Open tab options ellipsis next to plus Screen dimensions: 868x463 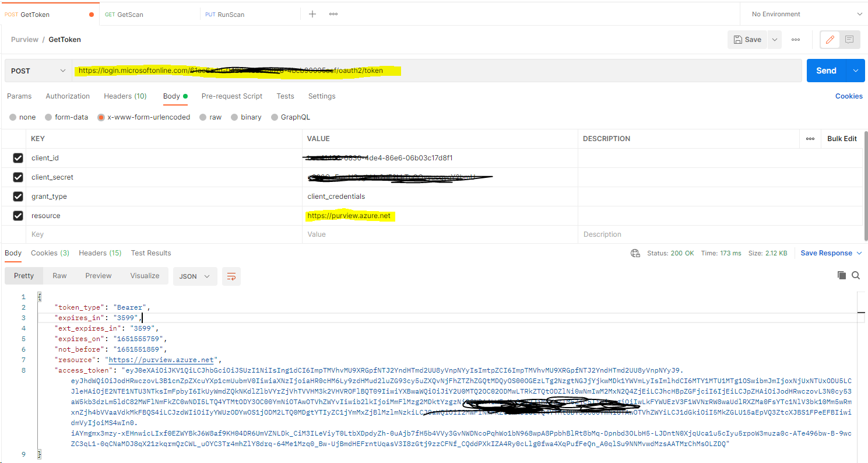pyautogui.click(x=333, y=14)
